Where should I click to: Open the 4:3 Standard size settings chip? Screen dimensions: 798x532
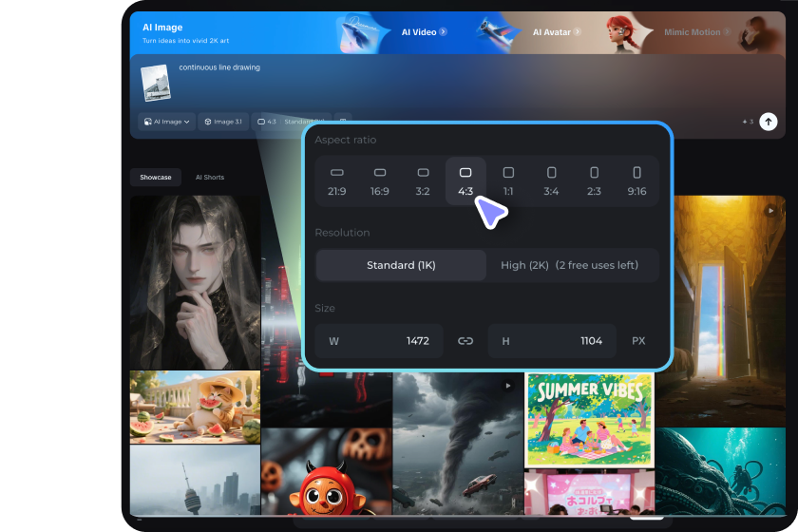tap(291, 122)
